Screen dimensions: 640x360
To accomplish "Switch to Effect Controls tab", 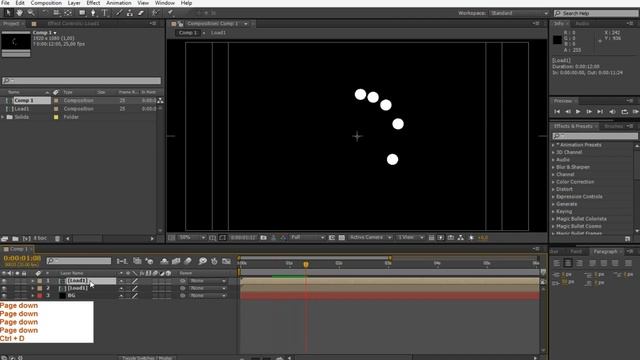I will pyautogui.click(x=73, y=24).
